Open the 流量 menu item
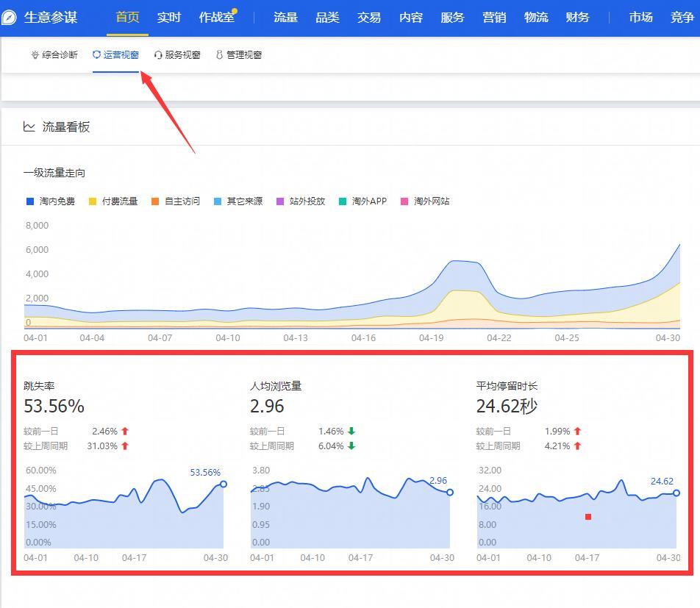The height and width of the screenshot is (608, 700). (285, 18)
